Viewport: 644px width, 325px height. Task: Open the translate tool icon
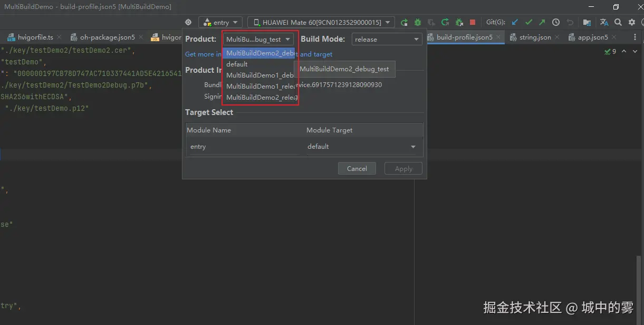coord(604,22)
